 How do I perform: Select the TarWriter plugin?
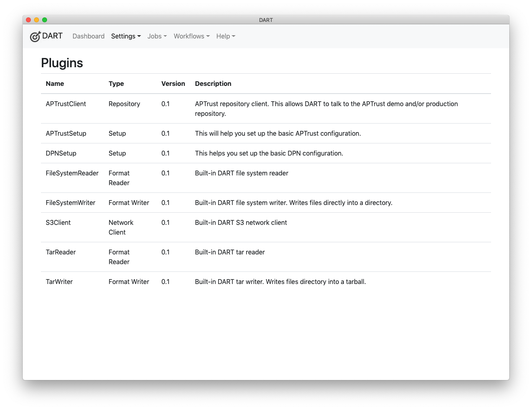tap(59, 282)
